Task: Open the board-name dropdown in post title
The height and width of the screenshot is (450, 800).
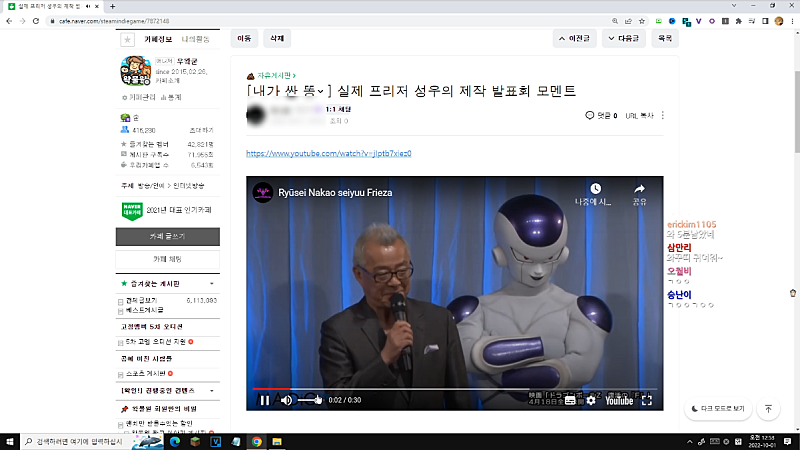Action: point(321,91)
